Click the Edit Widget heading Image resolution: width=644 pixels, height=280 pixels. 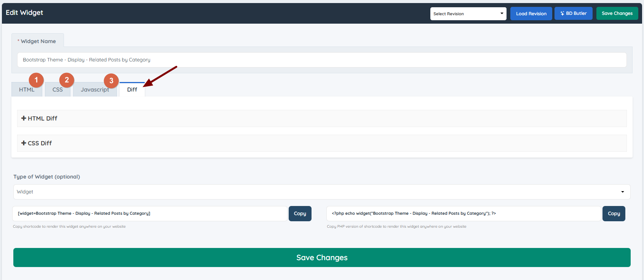click(x=24, y=13)
